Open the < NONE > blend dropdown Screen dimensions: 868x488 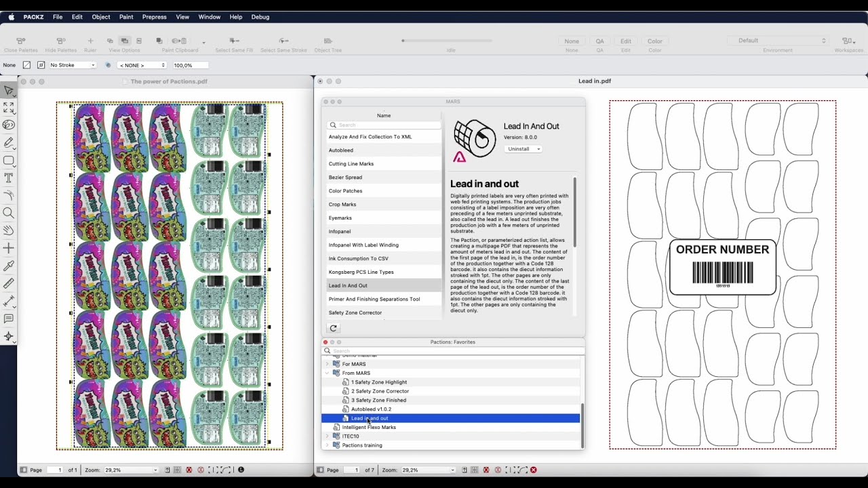(142, 65)
